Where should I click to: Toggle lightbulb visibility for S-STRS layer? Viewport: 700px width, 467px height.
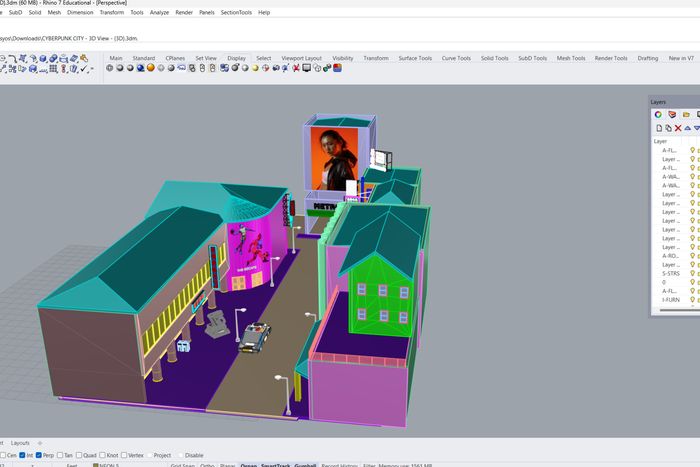(692, 272)
